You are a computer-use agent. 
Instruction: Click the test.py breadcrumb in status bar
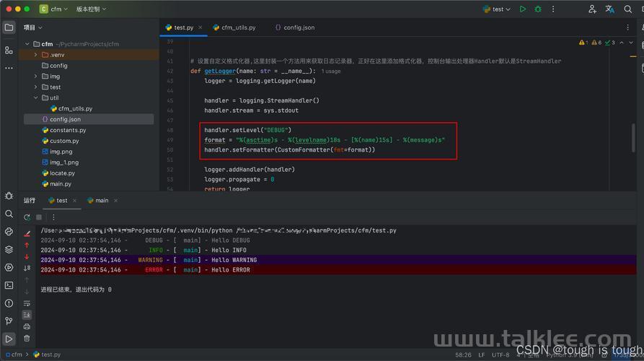[47, 355]
